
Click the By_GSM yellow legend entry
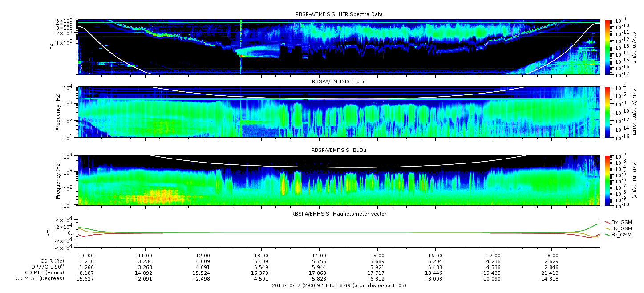tap(618, 228)
